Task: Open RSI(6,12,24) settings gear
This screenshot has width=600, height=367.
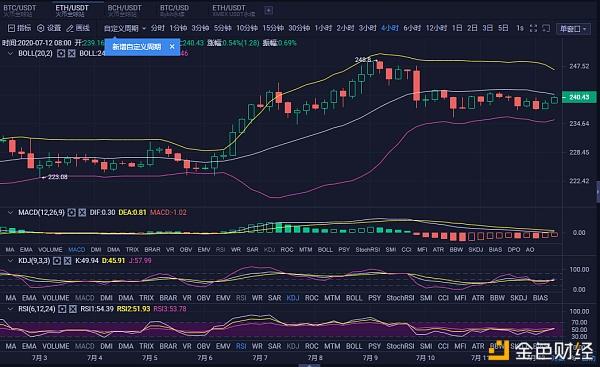Action: tap(62, 309)
